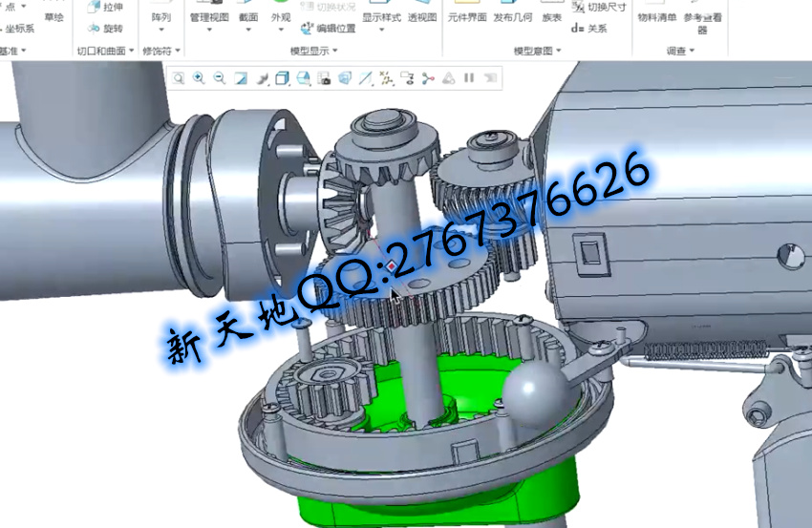Viewport: 812px width, 528px height.
Task: Expand the 切口和曲面 group dropdown
Action: pyautogui.click(x=132, y=51)
